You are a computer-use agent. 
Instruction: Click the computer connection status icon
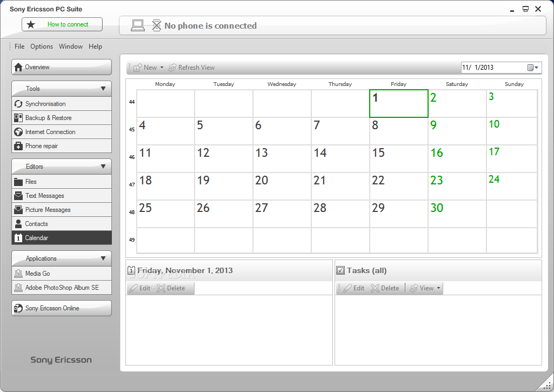click(138, 25)
